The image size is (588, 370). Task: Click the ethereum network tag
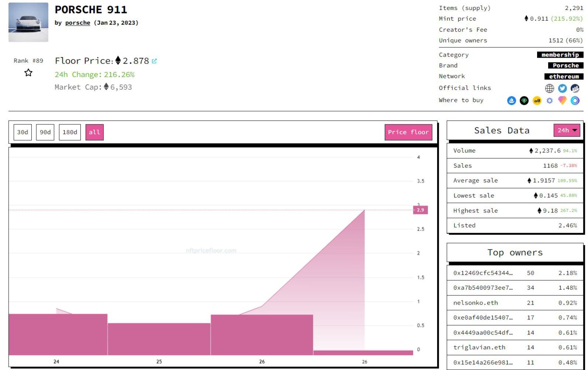pyautogui.click(x=564, y=77)
